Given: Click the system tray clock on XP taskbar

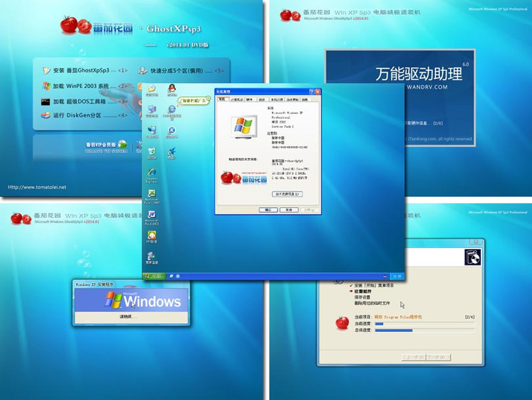Looking at the screenshot, I should [x=397, y=277].
